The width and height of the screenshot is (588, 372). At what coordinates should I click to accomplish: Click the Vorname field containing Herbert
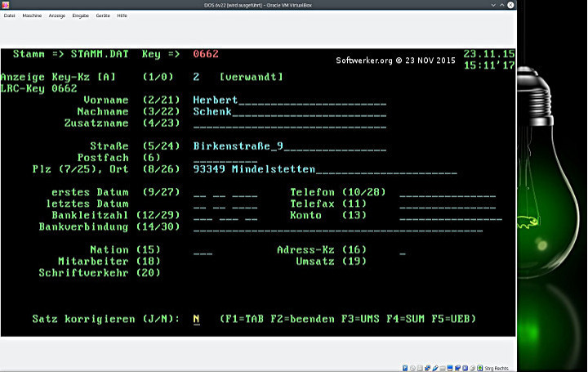click(216, 100)
